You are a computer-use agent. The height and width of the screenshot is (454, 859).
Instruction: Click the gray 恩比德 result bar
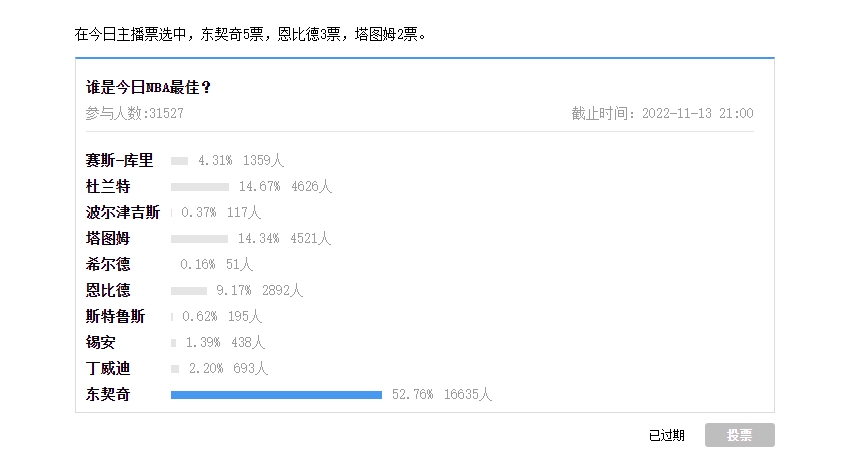click(x=189, y=291)
